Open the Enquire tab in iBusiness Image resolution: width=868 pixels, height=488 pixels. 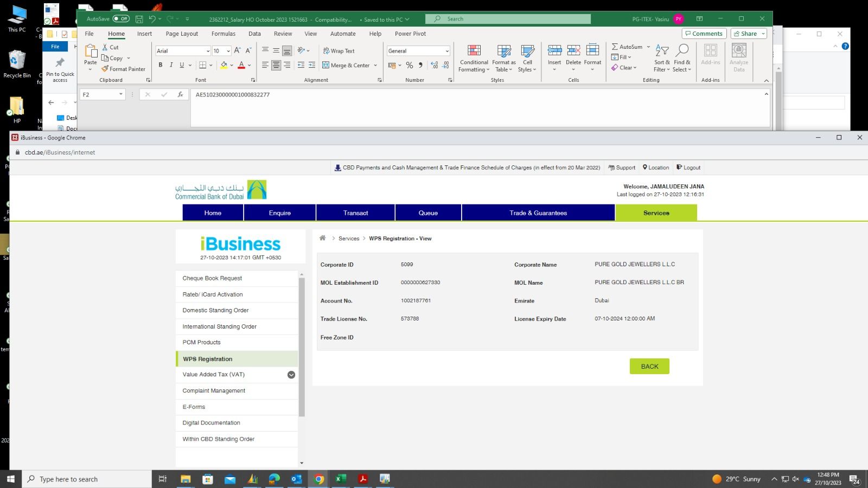280,213
